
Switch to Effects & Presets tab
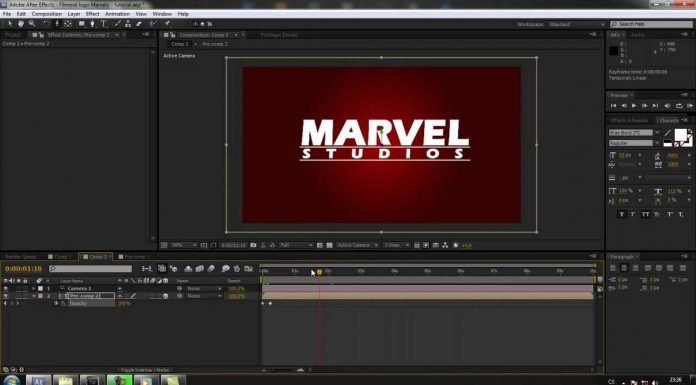click(x=629, y=120)
